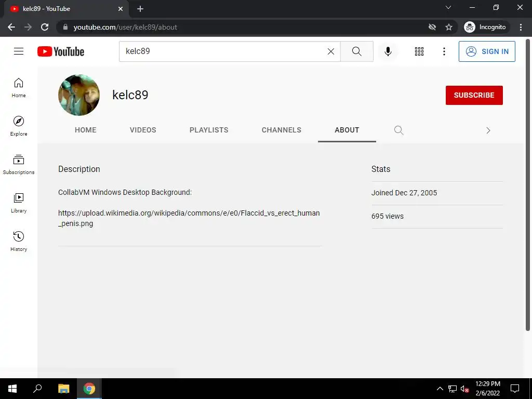
Task: Open Library in the sidebar
Action: click(x=19, y=203)
